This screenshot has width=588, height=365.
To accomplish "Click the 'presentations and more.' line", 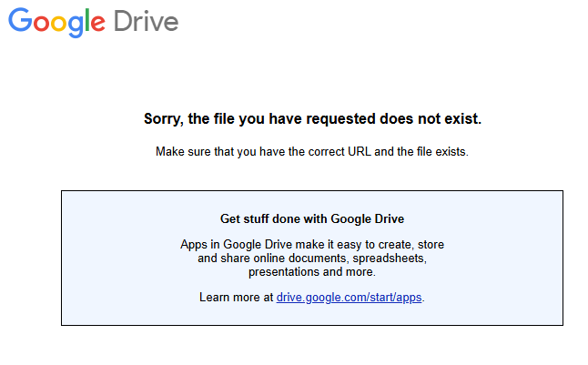I will pyautogui.click(x=312, y=271).
